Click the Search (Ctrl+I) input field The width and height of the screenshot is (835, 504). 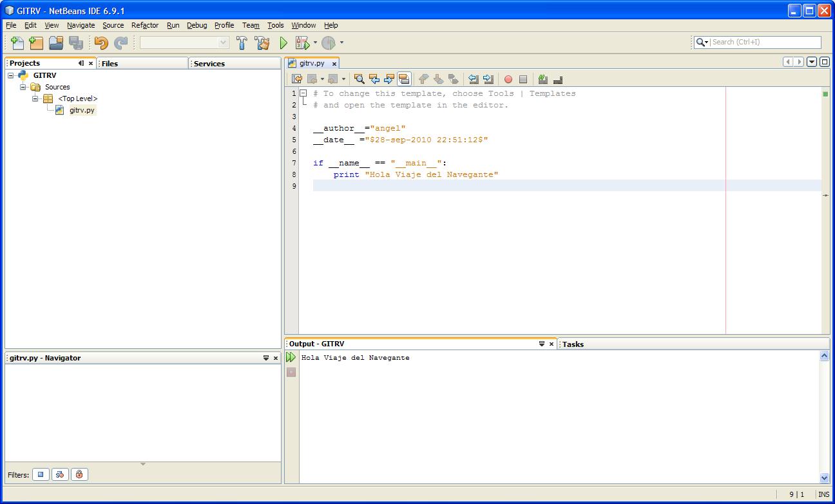click(765, 42)
